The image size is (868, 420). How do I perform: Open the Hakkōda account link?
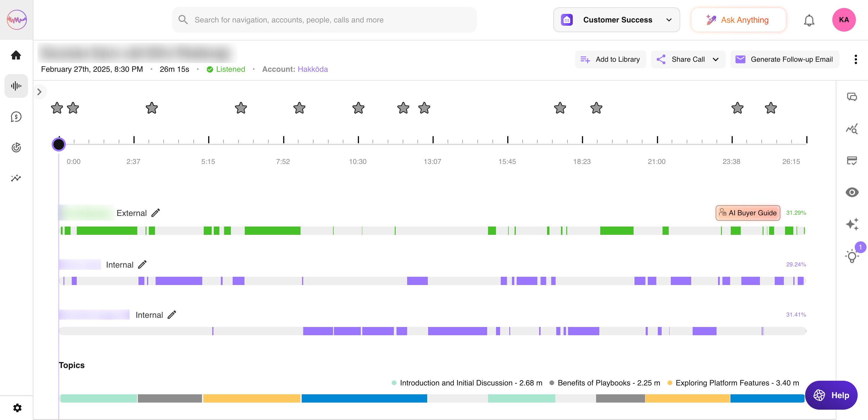tap(312, 69)
